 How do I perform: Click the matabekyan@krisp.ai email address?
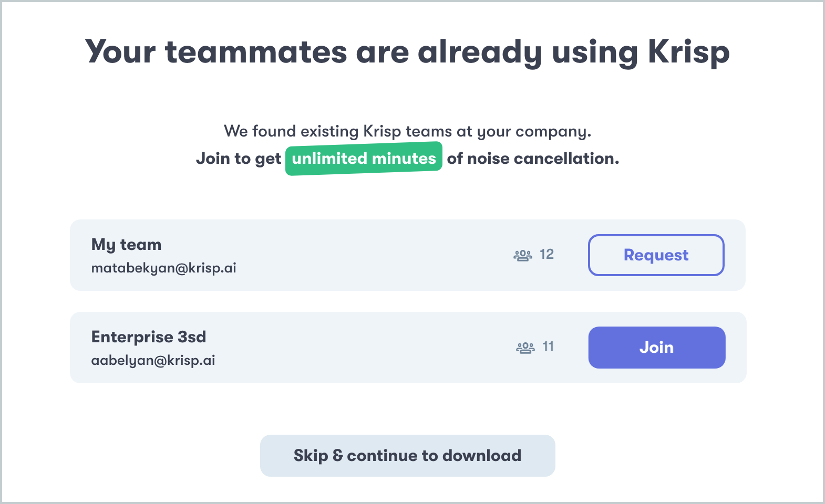click(x=163, y=268)
